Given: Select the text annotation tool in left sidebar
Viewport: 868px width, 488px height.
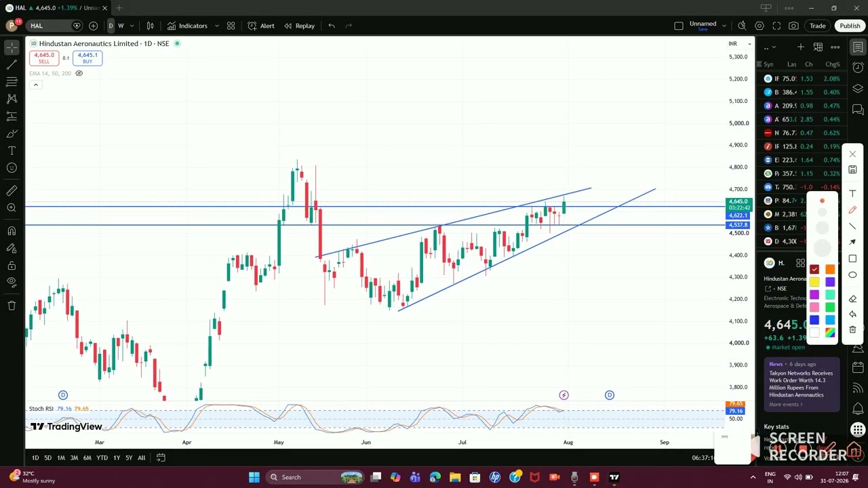Looking at the screenshot, I should click(12, 150).
